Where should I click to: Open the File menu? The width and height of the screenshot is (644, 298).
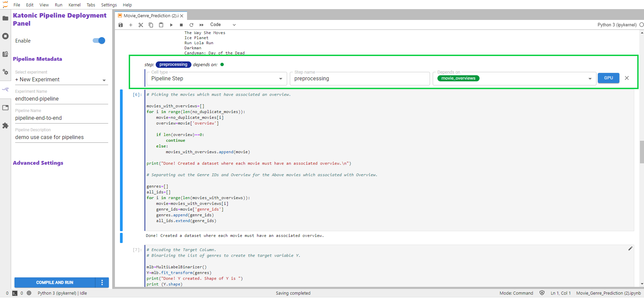coord(17,5)
